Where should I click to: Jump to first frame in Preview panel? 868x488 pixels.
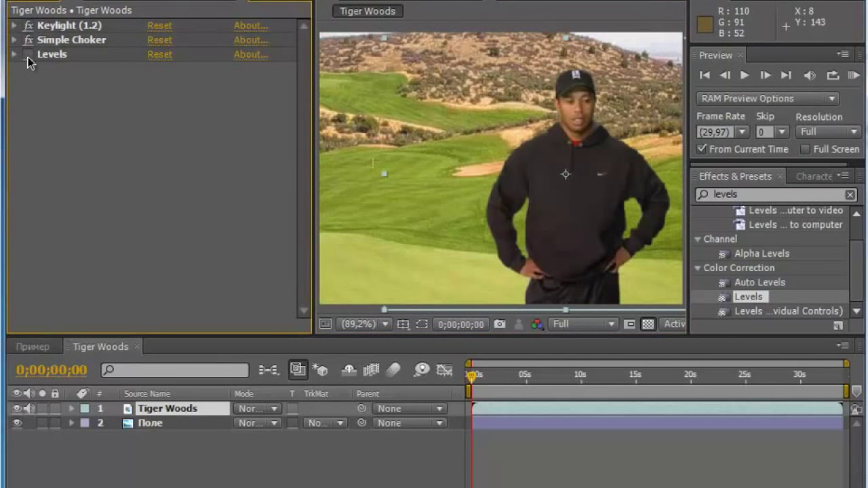coord(705,75)
